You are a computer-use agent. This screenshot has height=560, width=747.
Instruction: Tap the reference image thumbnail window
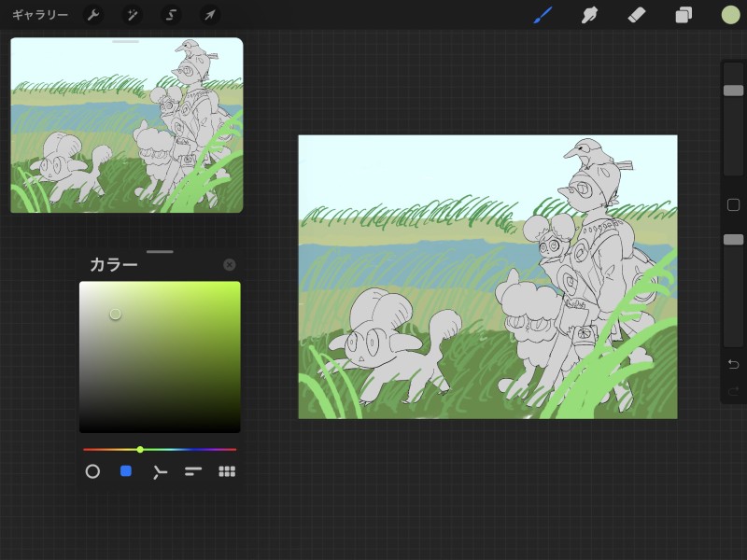127,125
